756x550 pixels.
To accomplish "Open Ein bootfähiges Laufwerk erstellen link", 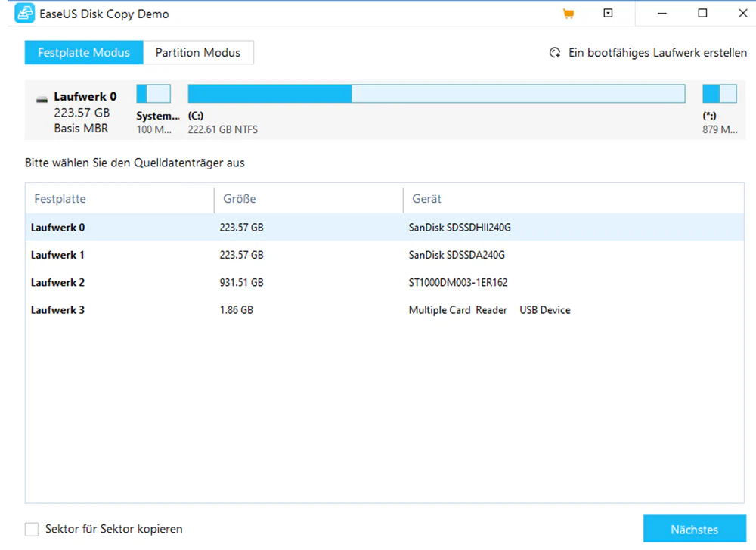I will pos(657,53).
